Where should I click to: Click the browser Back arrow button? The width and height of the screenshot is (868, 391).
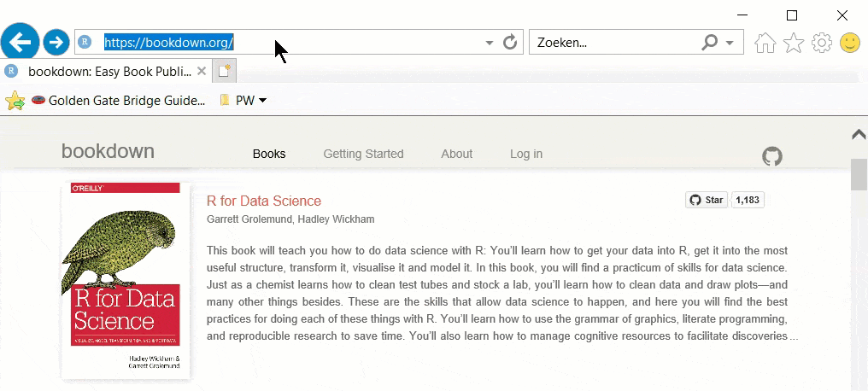(x=21, y=41)
